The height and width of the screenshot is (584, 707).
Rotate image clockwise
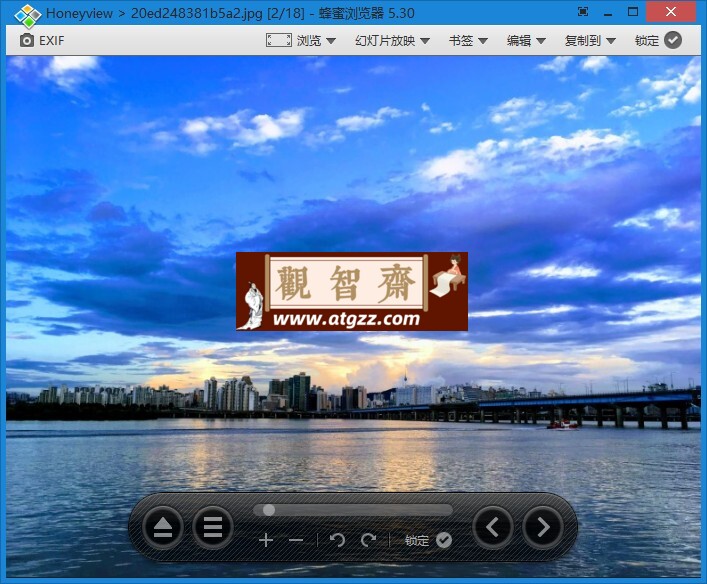click(x=368, y=540)
